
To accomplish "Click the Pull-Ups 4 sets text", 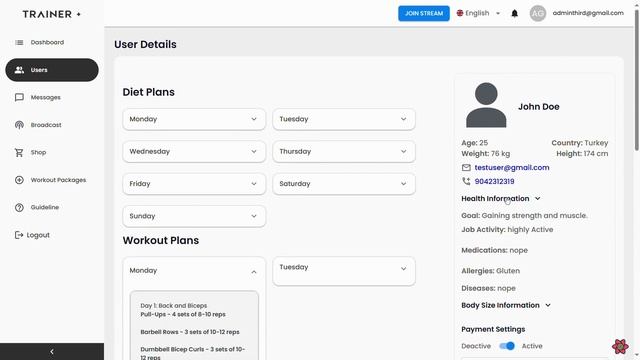I will coord(183,315).
